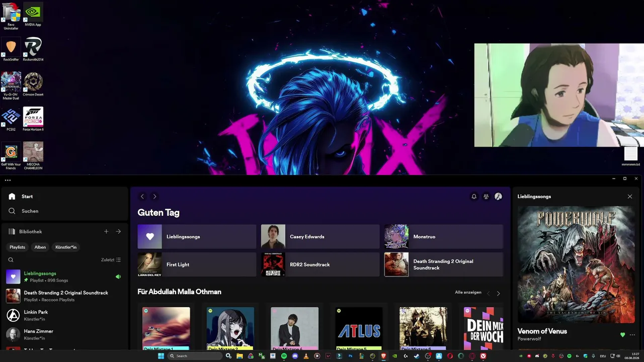644x362 pixels.
Task: Open the Dein Mix der Woche cover
Action: coord(484,328)
